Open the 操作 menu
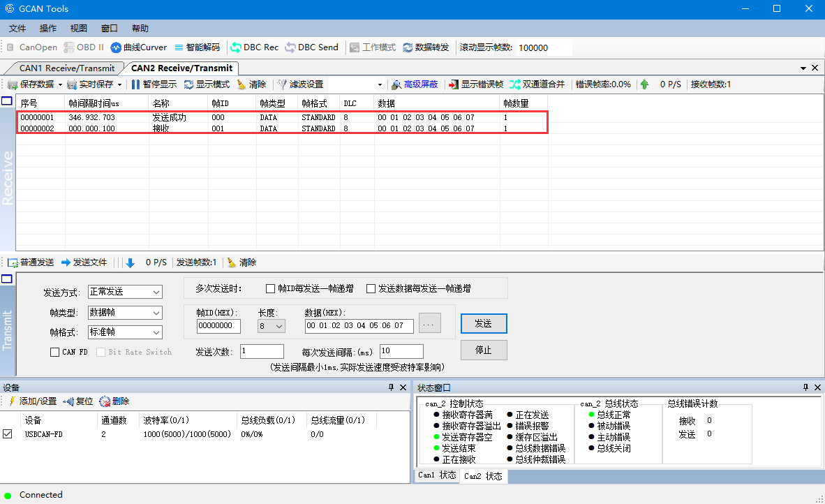This screenshot has height=504, width=825. coord(48,29)
